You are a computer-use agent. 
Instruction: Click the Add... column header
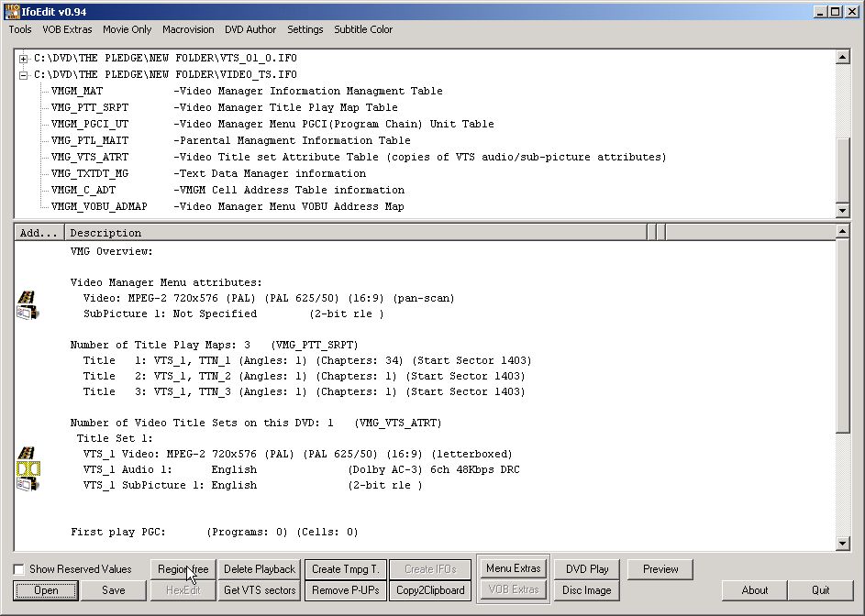pos(39,233)
